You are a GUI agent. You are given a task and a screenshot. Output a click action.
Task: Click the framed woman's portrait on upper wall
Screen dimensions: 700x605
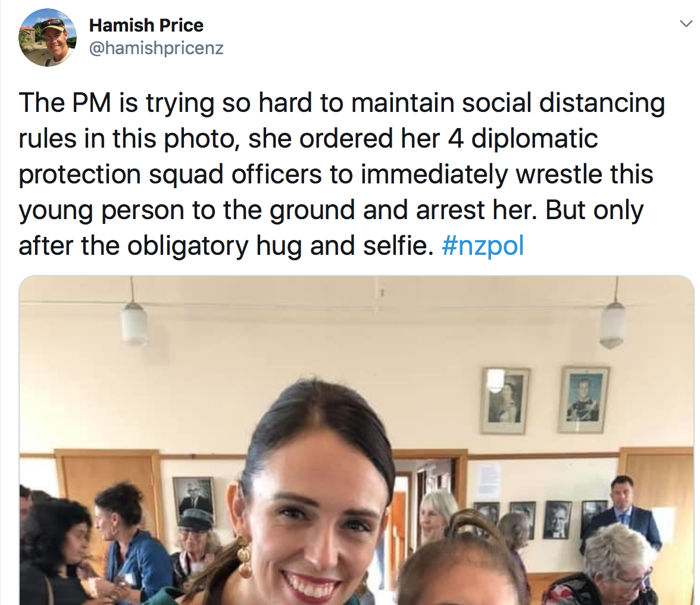(x=505, y=400)
